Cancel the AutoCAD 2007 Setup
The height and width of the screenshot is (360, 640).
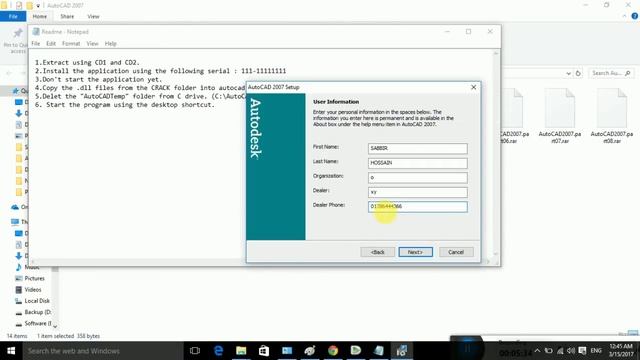456,252
